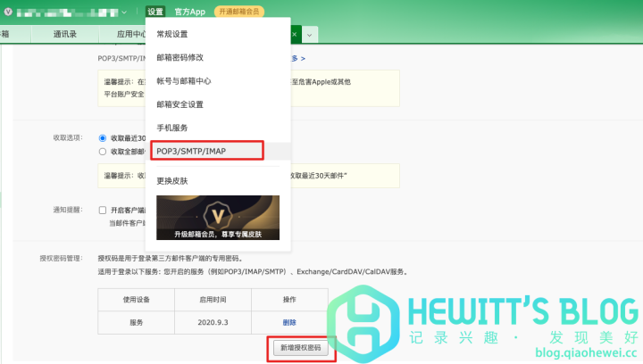Close the active tab with the X icon
Viewport: 643px width, 364px height.
point(296,34)
